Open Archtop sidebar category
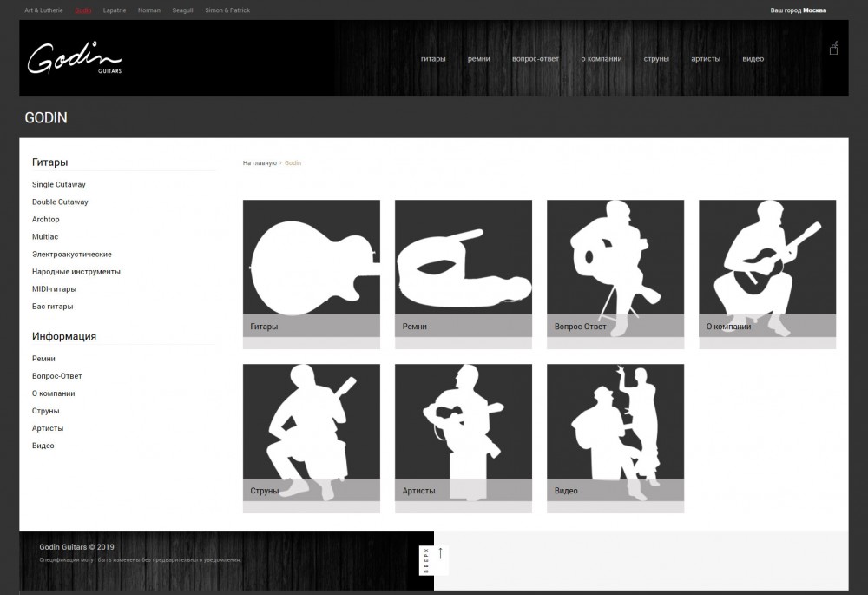 (x=45, y=220)
